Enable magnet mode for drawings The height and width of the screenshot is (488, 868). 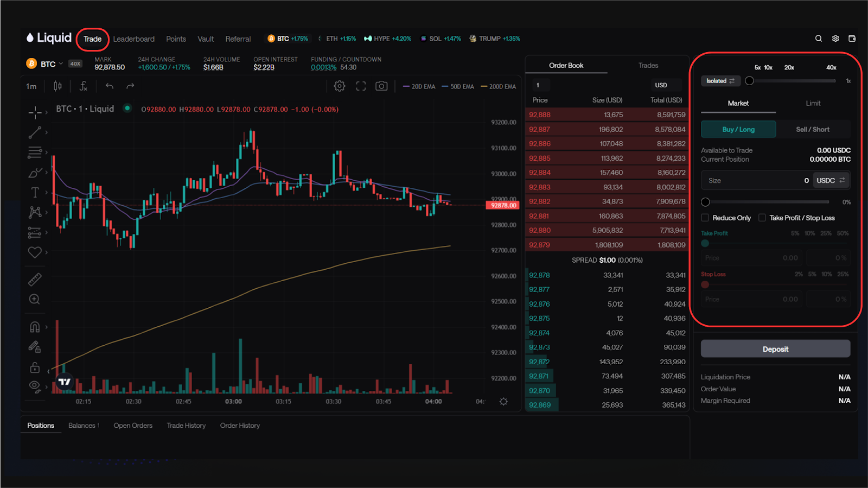tap(35, 327)
